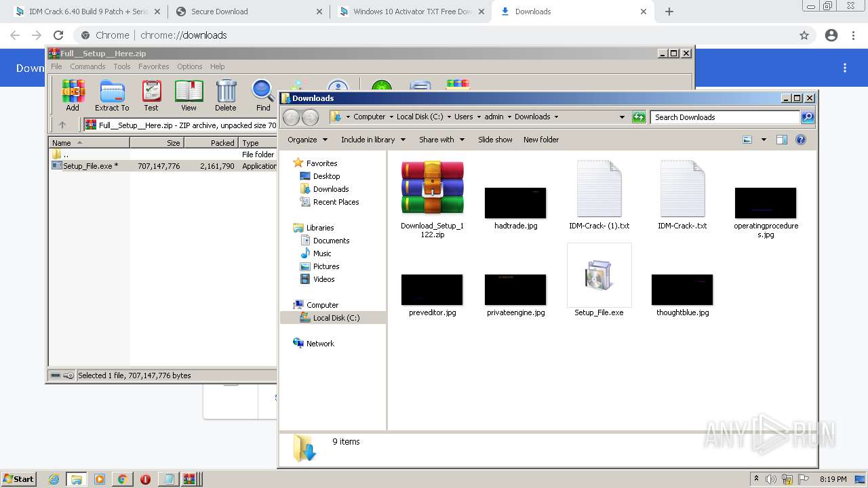Image resolution: width=868 pixels, height=488 pixels.
Task: Click the green Refresh button in Explorer
Action: tap(639, 117)
